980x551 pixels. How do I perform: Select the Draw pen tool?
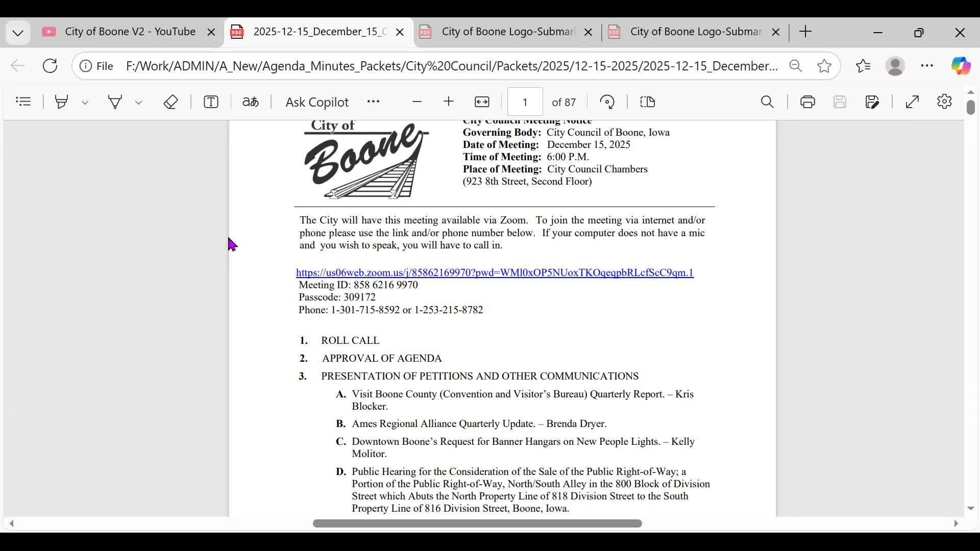click(115, 102)
